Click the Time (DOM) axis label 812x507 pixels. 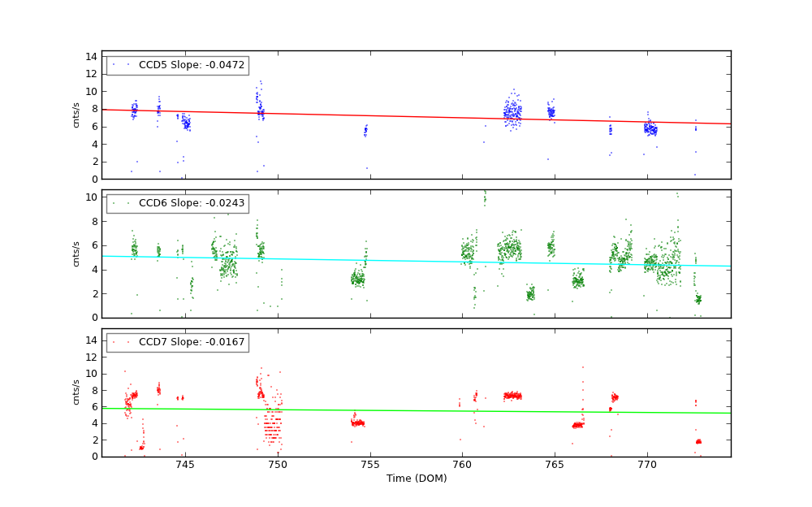(x=416, y=479)
